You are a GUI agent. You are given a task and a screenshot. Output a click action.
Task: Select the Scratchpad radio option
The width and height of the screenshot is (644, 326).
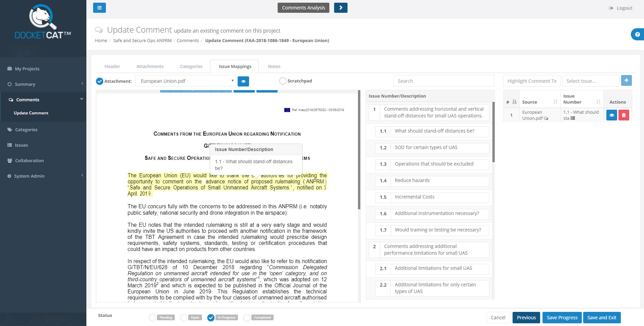click(x=283, y=81)
